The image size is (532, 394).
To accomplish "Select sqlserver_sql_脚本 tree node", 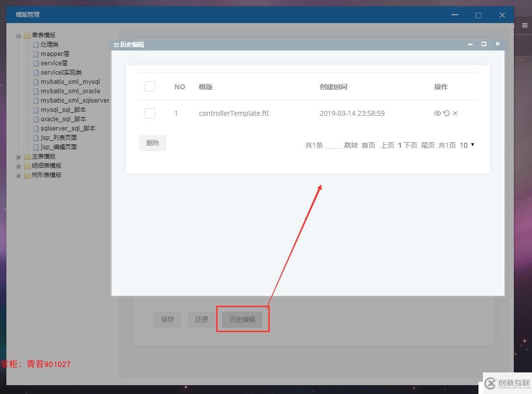I will [68, 129].
